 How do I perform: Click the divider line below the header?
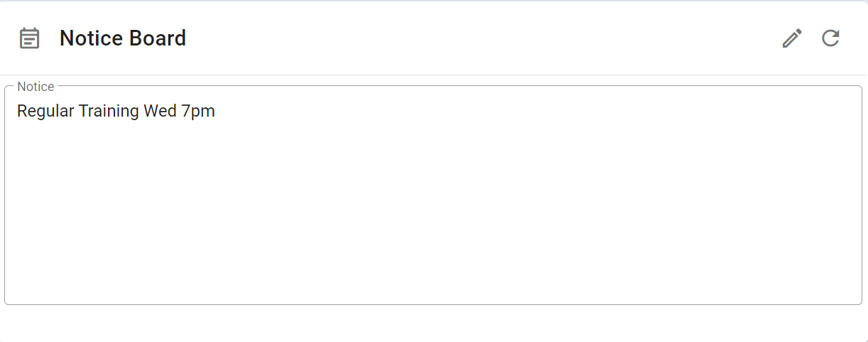tap(433, 75)
